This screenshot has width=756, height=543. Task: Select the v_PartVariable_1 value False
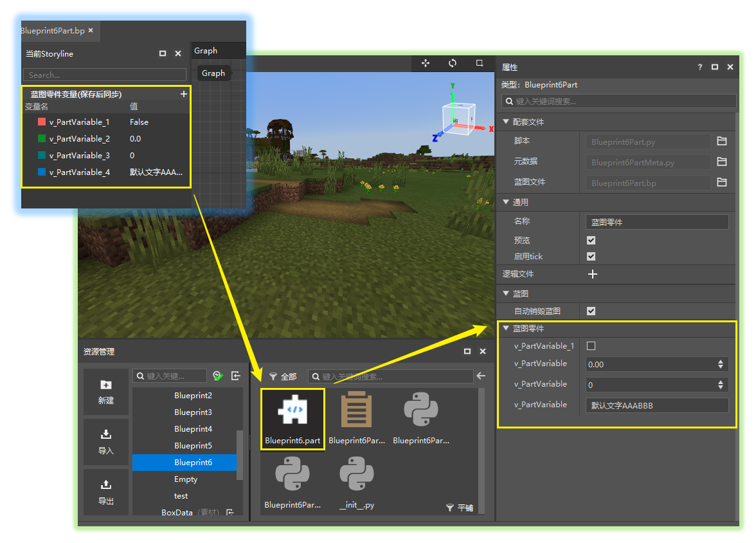point(139,122)
